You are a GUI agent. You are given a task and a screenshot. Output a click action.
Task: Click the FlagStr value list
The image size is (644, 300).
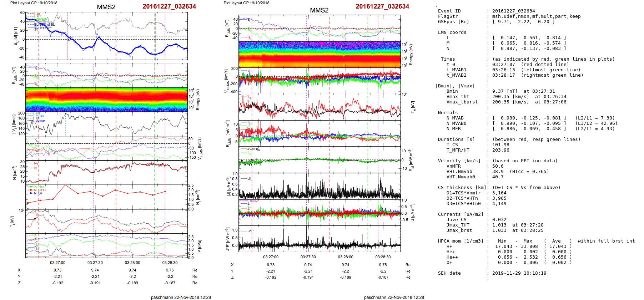point(536,16)
